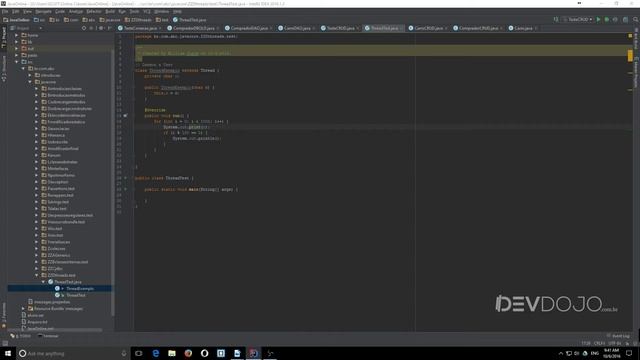Close the ThreadTest.java editor tab
Viewport: 640px width, 360px height.
tap(401, 28)
